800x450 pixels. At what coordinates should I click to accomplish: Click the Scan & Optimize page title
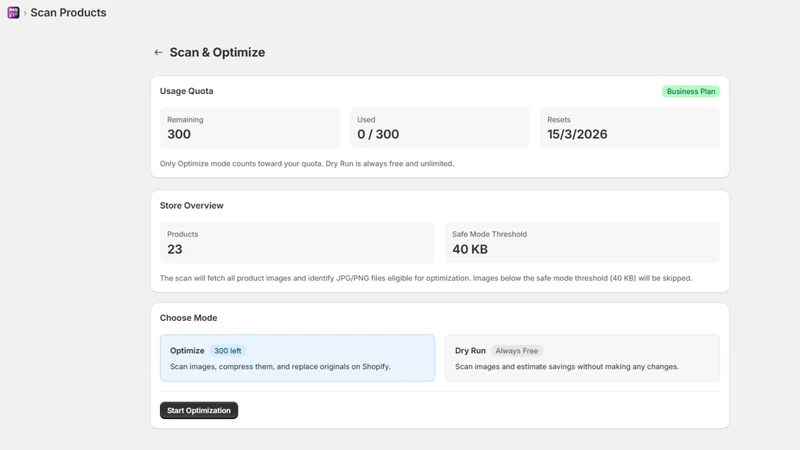tap(217, 53)
